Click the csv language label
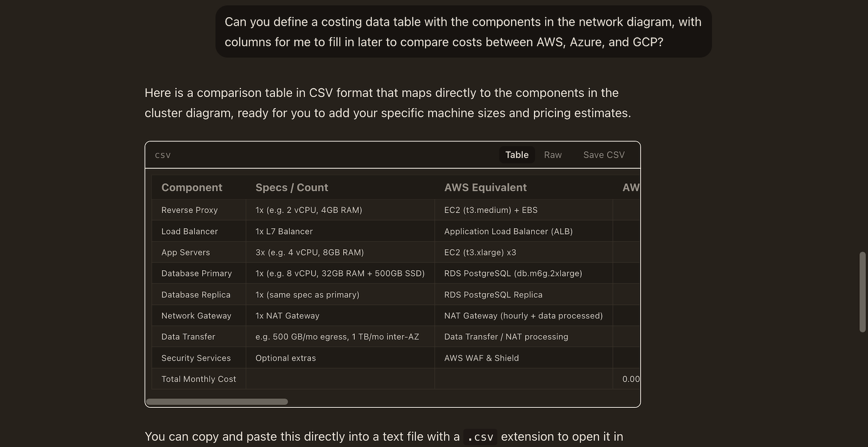Screen dimensions: 868x447 click(x=163, y=155)
